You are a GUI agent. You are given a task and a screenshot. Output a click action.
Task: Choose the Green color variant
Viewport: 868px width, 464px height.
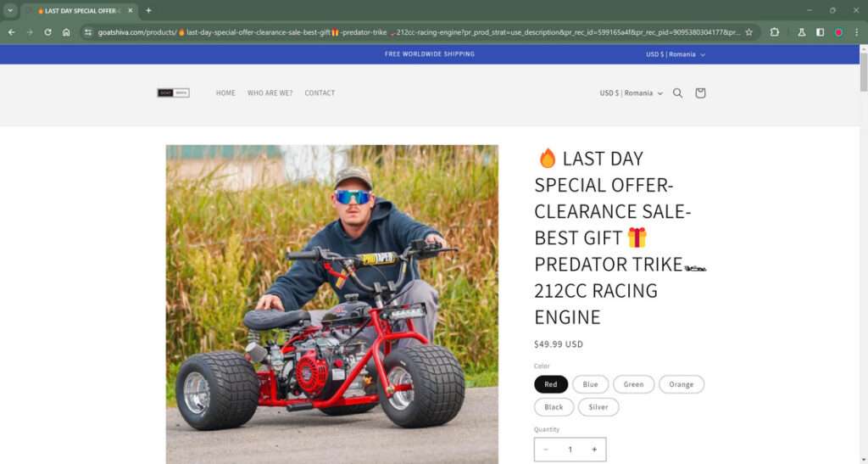[633, 384]
